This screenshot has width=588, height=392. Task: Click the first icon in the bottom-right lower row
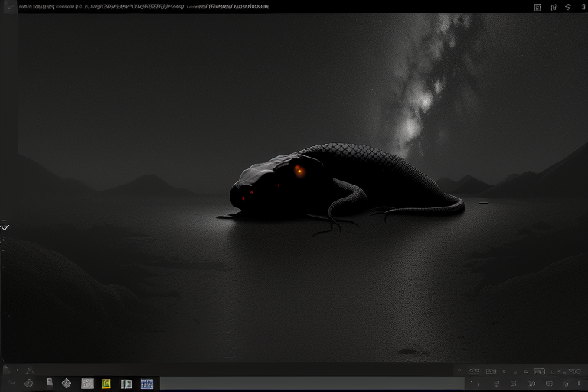pyautogui.click(x=476, y=384)
